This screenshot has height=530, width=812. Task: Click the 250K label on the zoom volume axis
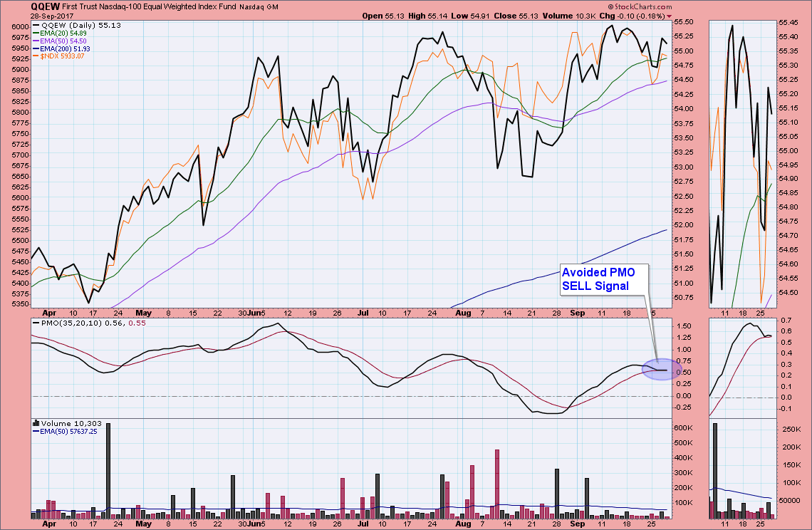[791, 430]
